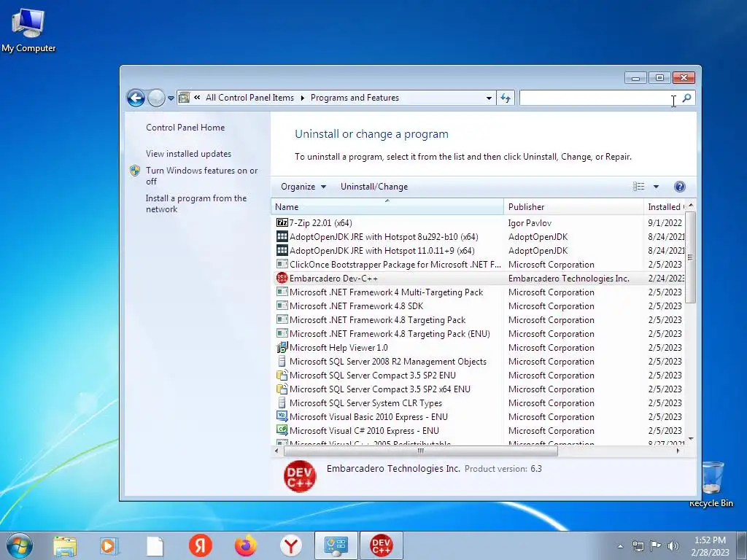Open the My Computer desktop icon
The width and height of the screenshot is (747, 560).
click(x=28, y=31)
